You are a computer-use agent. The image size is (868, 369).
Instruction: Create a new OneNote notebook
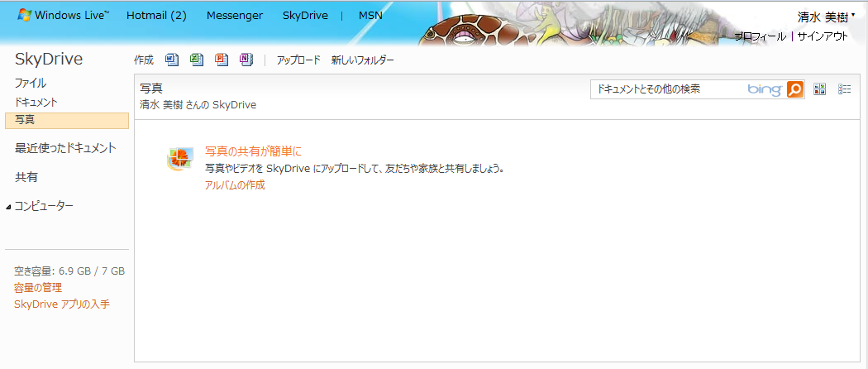(246, 60)
